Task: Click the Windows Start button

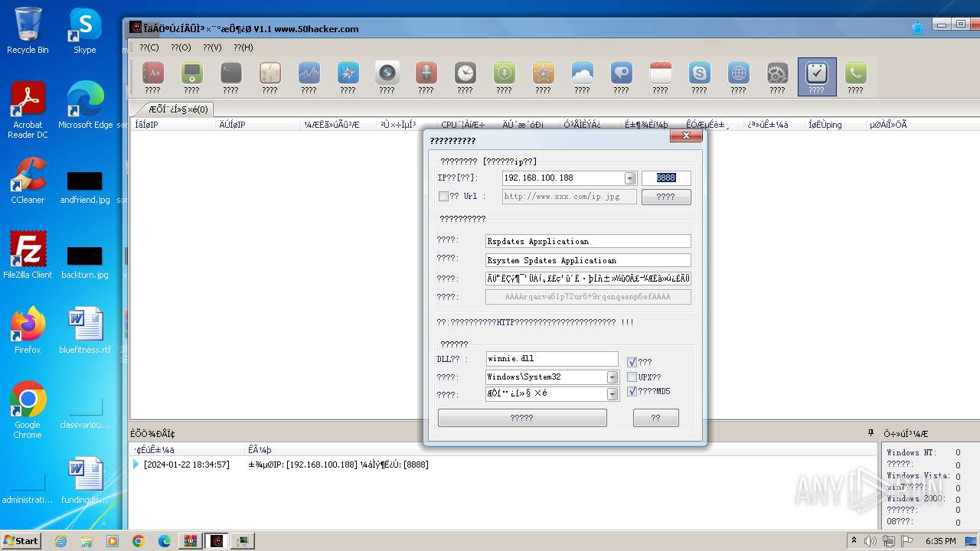Action: (21, 540)
